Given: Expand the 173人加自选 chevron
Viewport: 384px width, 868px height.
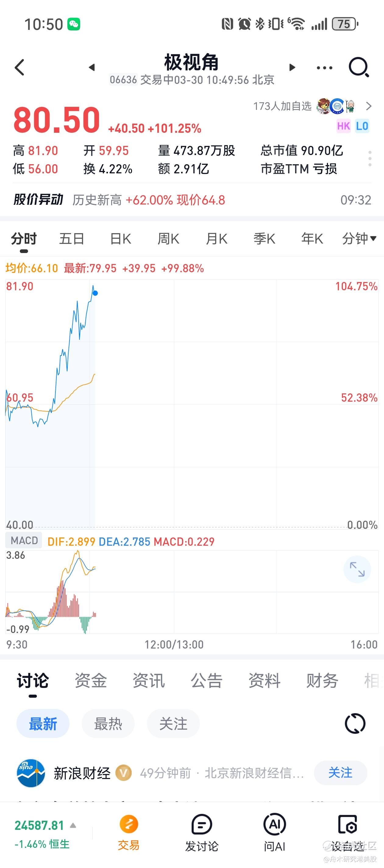Looking at the screenshot, I should [x=369, y=107].
